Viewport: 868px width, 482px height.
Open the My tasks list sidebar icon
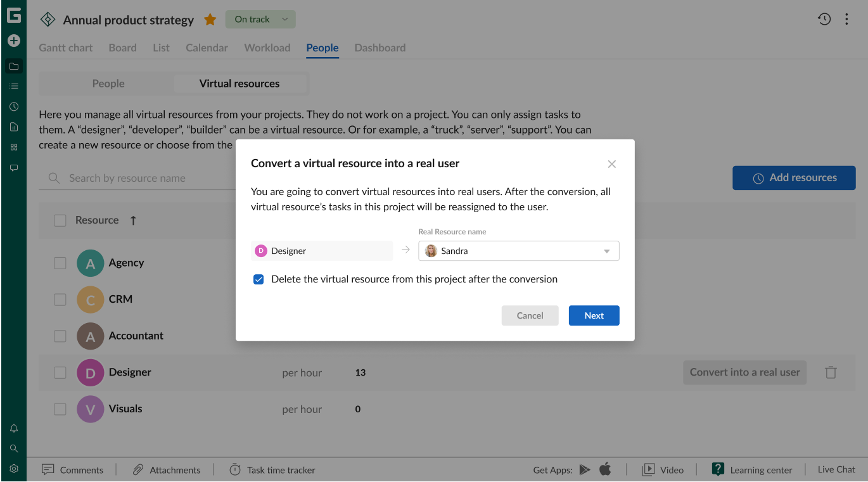pos(13,86)
